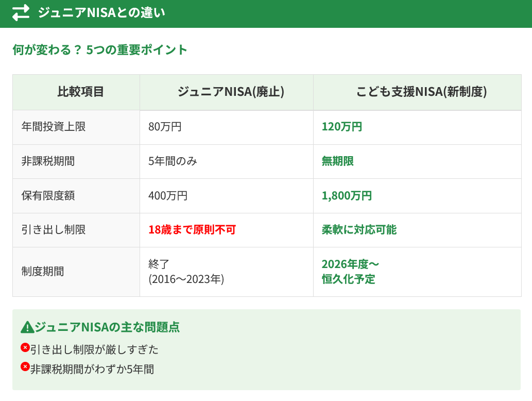
Task: Click the warning triangle icon beside ジュニアNISAの主な問題点
Action: click(27, 327)
